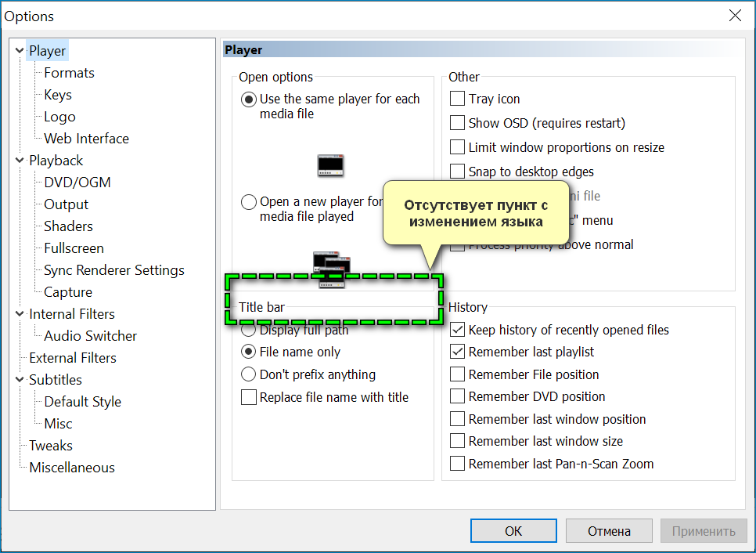Toggle Show OSD (requires restart)

[x=458, y=123]
